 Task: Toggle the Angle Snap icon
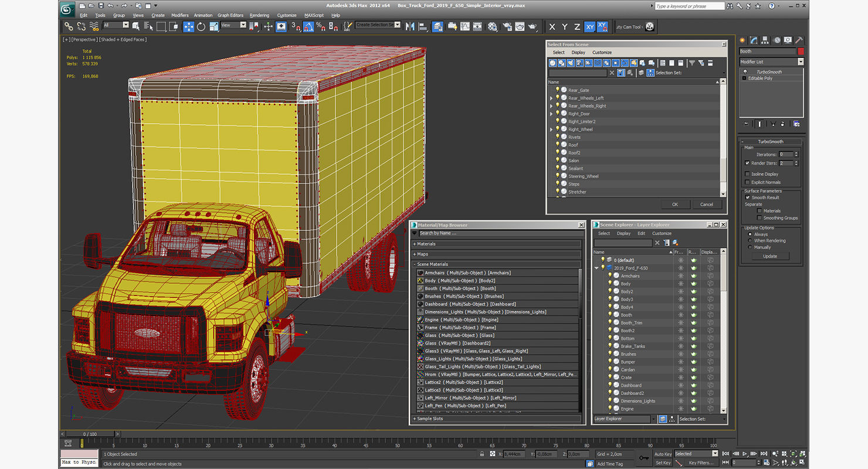tap(308, 26)
